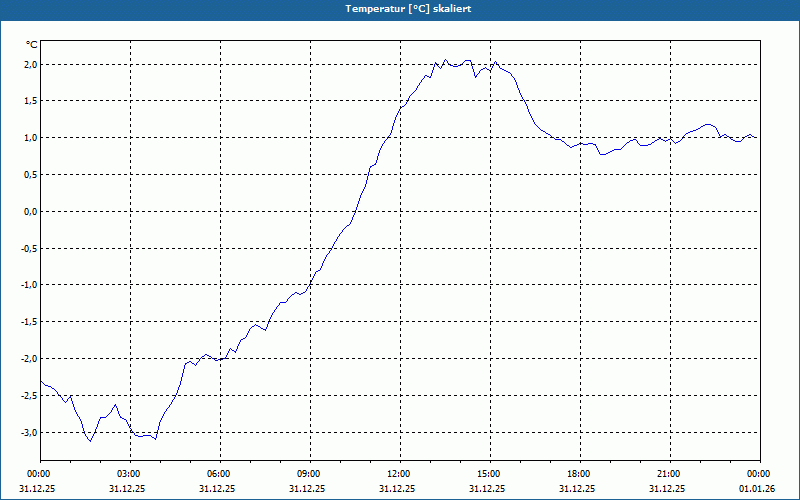Click the 1,0 y-axis value
The image size is (800, 500).
[30, 138]
